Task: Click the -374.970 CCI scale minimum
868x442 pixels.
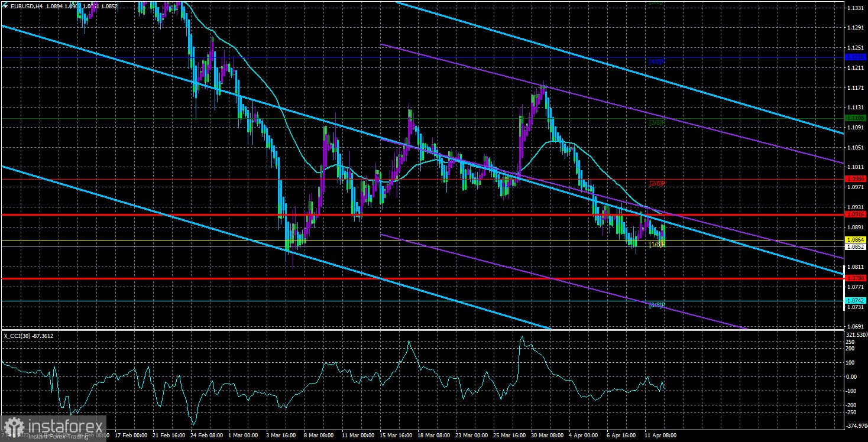Action: tap(856, 425)
